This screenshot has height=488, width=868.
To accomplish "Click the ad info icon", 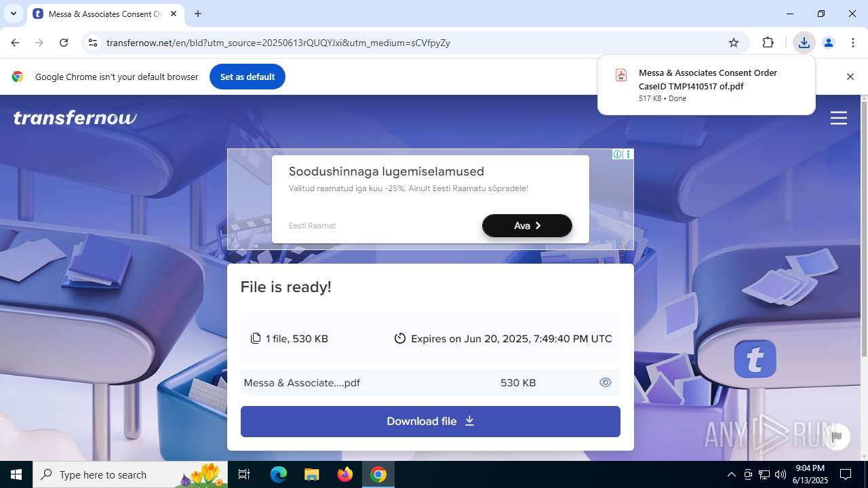I will pos(617,155).
